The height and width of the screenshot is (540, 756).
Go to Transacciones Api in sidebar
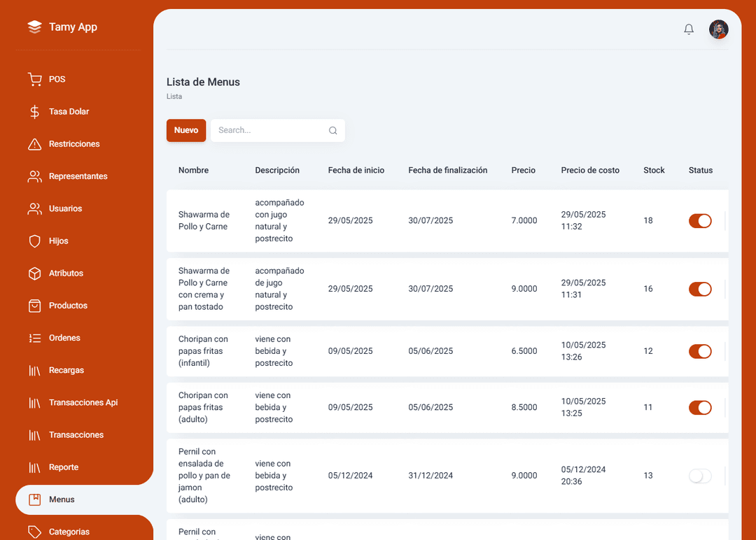83,403
